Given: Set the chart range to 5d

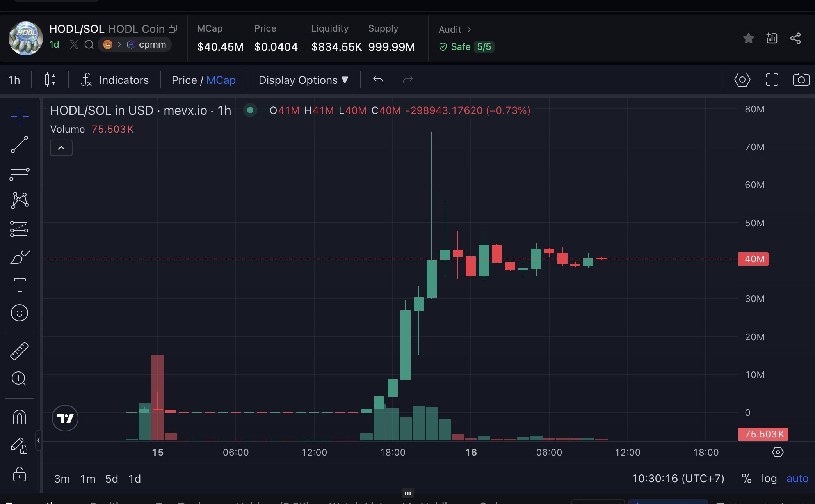Looking at the screenshot, I should (112, 479).
